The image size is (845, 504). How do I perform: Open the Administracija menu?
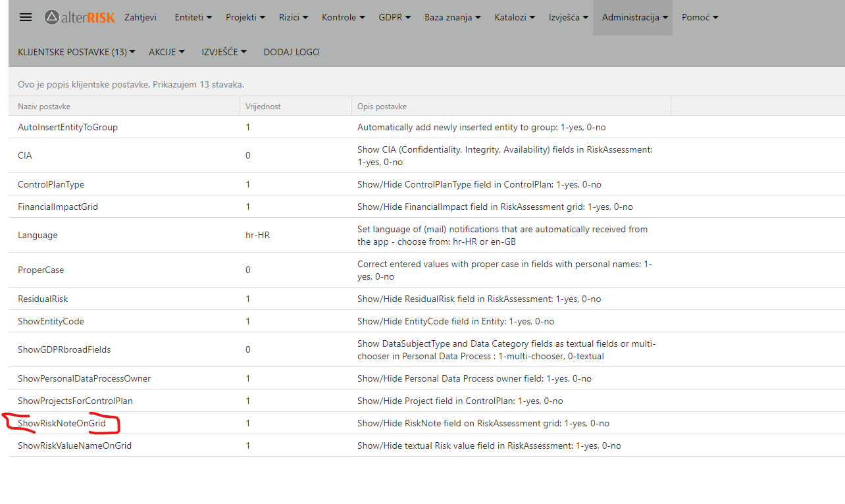[x=632, y=17]
